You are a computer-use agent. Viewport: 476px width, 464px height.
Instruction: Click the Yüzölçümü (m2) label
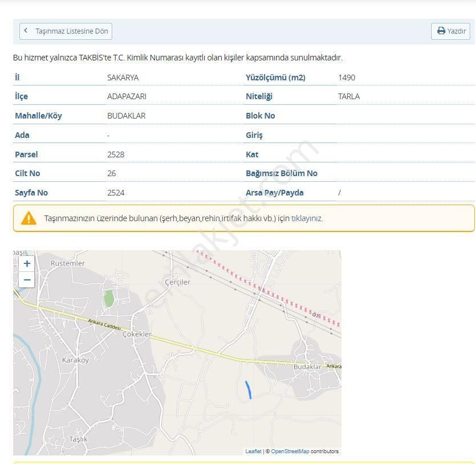(x=275, y=78)
